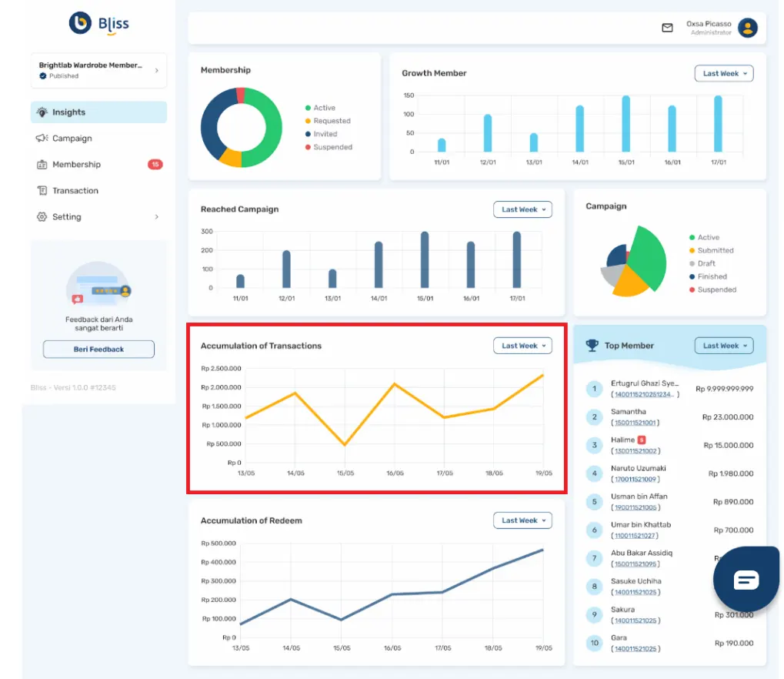The width and height of the screenshot is (784, 679).
Task: Open Samantha's member ID link 150011521001
Action: [635, 423]
